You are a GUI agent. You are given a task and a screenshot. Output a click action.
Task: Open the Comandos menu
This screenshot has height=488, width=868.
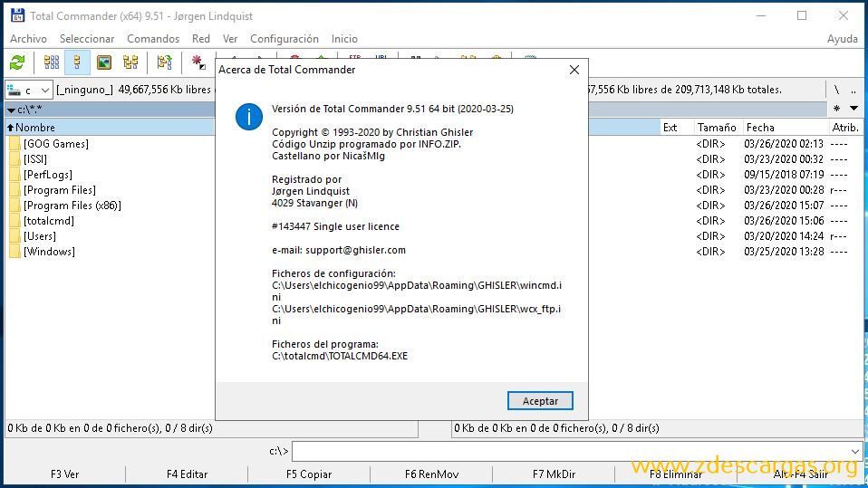[153, 39]
